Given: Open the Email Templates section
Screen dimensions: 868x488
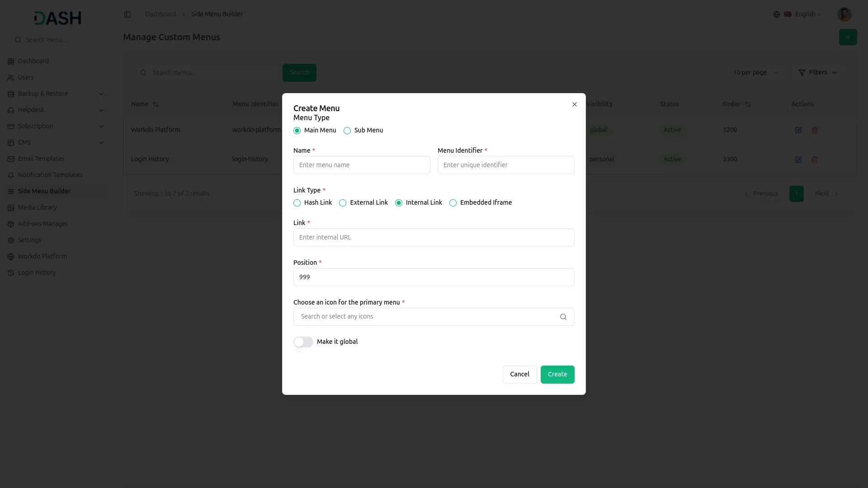Looking at the screenshot, I should (41, 159).
